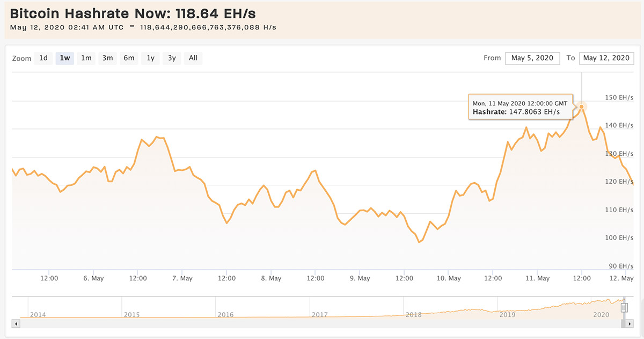Select the 6m zoom range
Viewport: 644px width, 339px height.
pyautogui.click(x=129, y=58)
